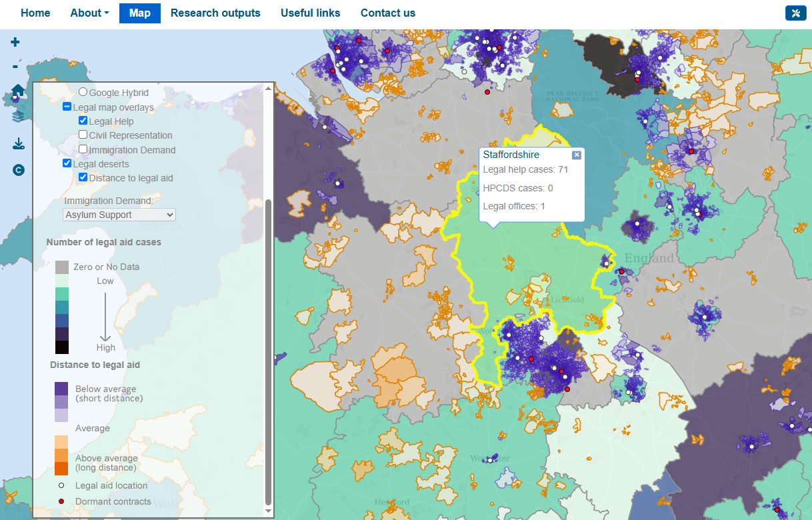
Task: Enable the Civil Representation overlay
Action: coord(83,135)
